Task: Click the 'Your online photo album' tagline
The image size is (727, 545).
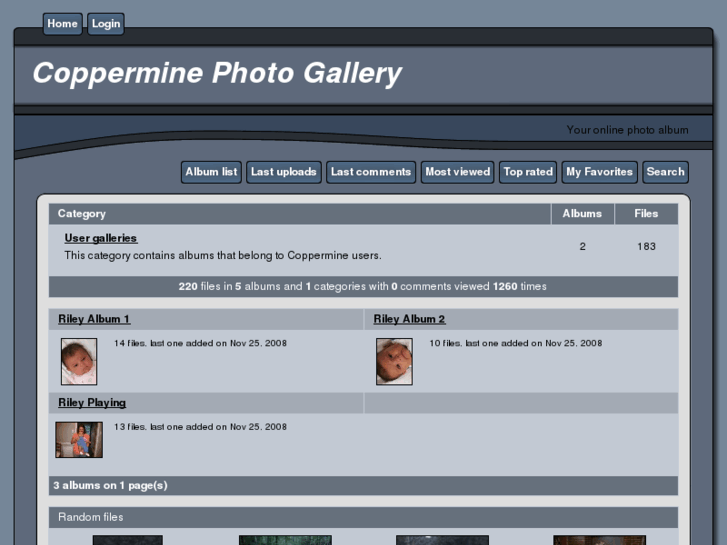Action: [x=627, y=130]
